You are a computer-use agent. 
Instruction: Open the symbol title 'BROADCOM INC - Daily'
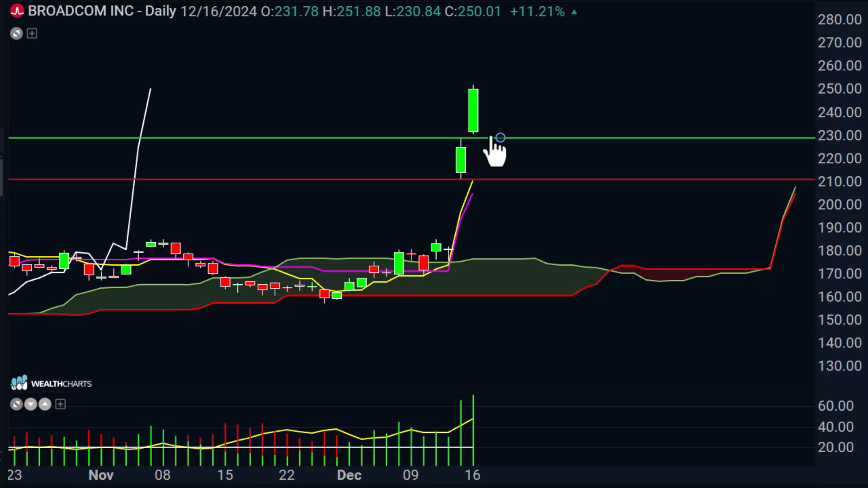102,11
